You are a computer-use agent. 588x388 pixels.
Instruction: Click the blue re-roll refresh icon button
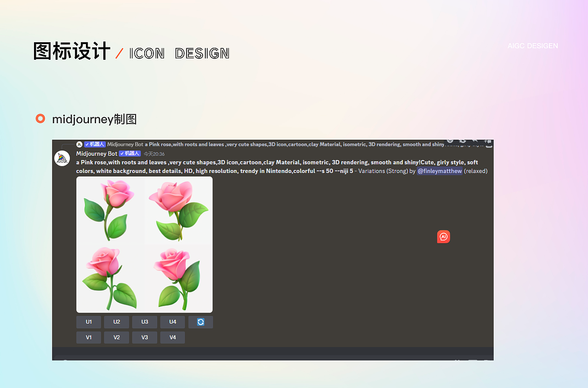coord(201,322)
